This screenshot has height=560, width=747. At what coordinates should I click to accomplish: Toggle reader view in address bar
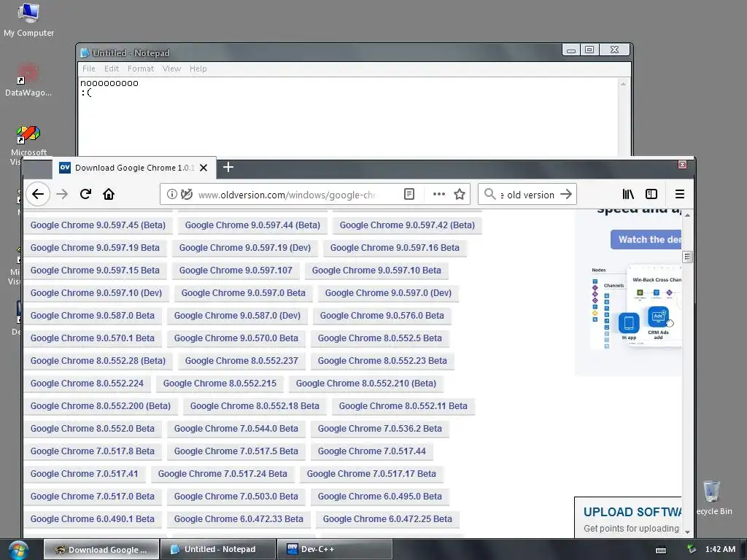409,194
